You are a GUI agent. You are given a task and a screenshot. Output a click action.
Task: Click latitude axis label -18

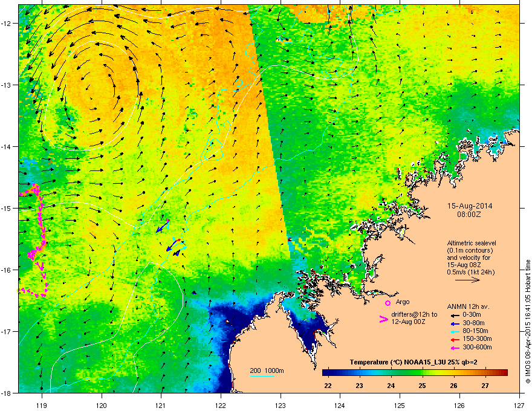6,393
